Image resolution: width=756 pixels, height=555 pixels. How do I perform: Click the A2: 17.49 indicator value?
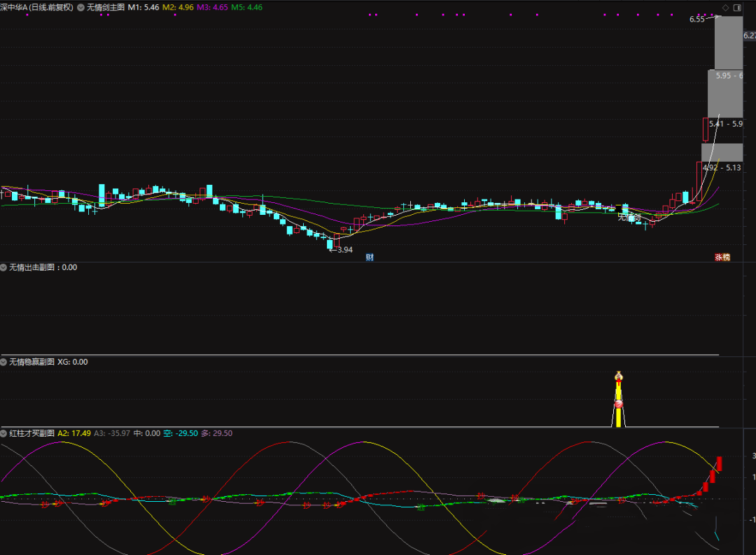73,433
